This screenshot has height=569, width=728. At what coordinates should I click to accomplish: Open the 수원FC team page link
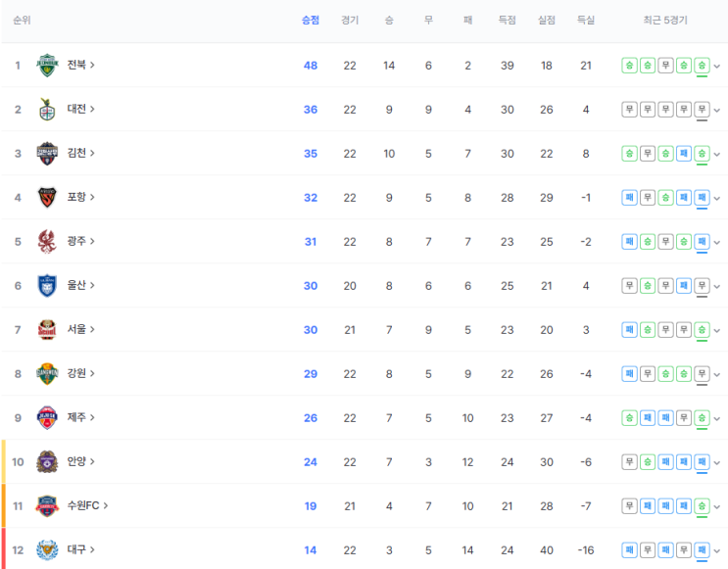(x=87, y=505)
